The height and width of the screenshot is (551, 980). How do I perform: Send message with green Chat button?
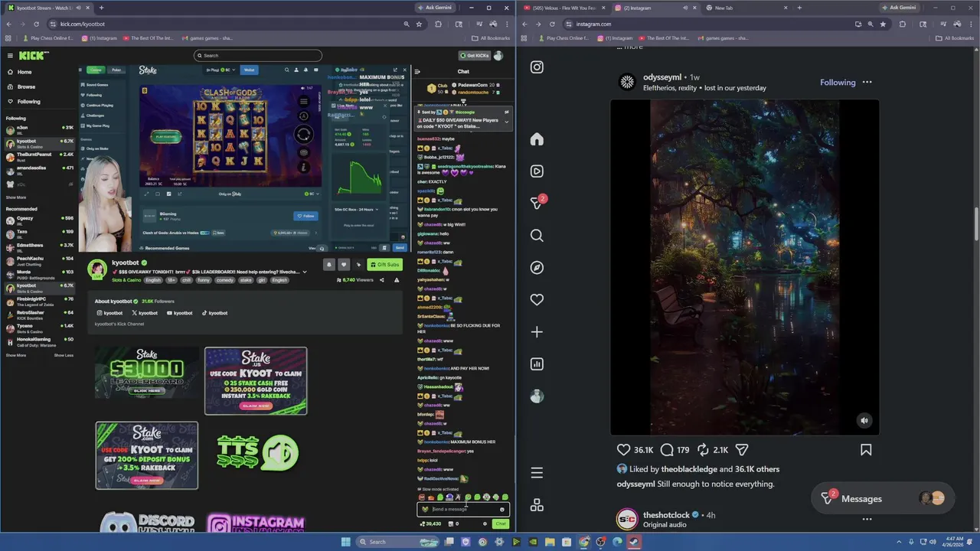coord(501,524)
